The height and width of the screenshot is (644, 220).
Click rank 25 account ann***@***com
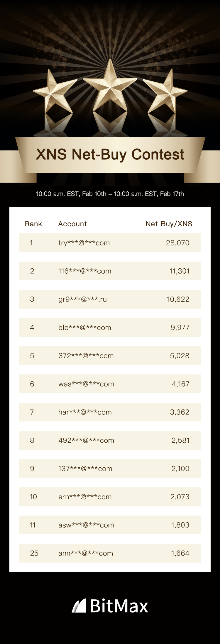pos(85,553)
